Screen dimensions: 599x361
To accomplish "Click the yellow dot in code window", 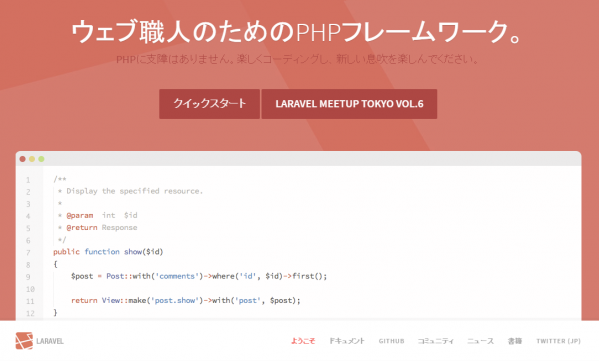I will [x=32, y=159].
